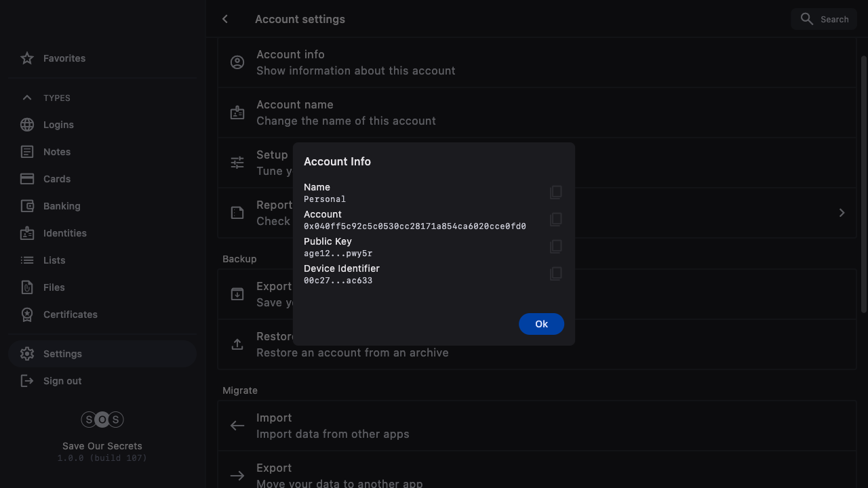Click Ok to dismiss Account Info
The height and width of the screenshot is (488, 868).
tap(541, 324)
